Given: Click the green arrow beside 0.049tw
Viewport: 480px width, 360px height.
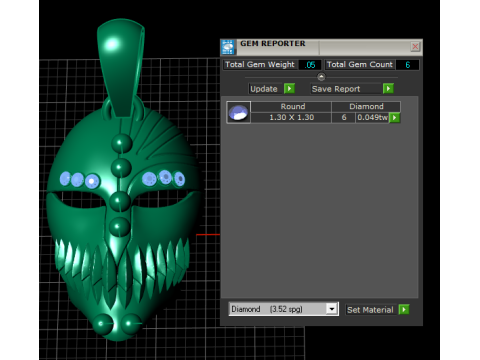Looking at the screenshot, I should tap(395, 118).
